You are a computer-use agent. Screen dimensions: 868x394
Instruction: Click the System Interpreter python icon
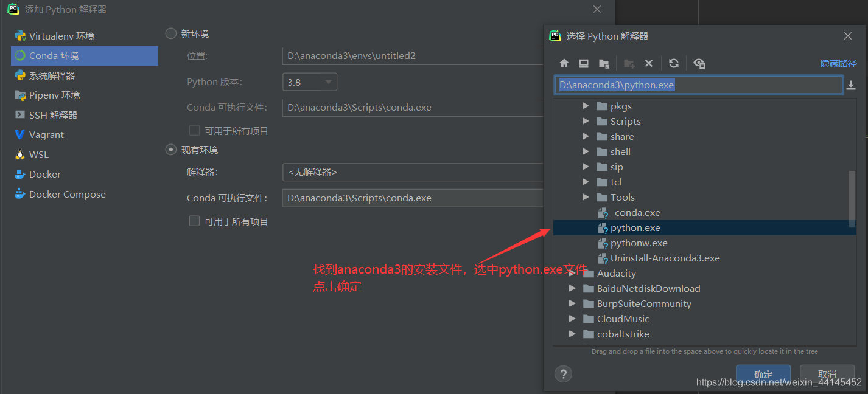coord(20,75)
